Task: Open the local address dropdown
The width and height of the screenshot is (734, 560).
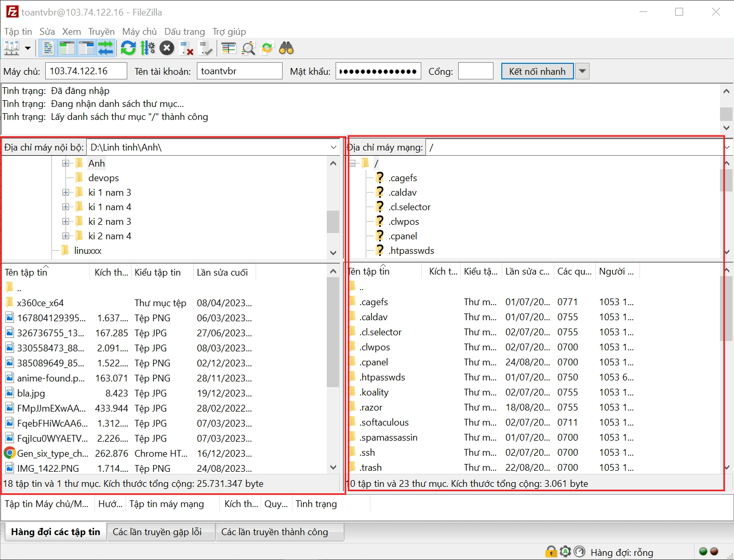Action: pos(334,147)
